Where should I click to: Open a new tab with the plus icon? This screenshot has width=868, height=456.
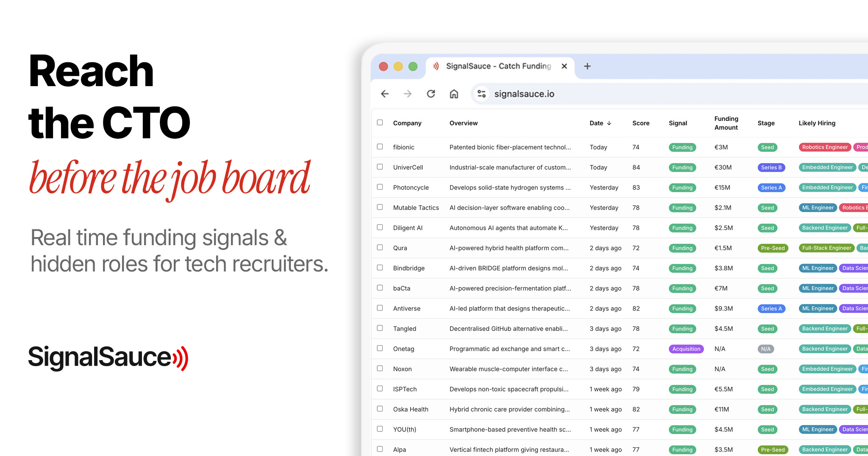click(587, 66)
